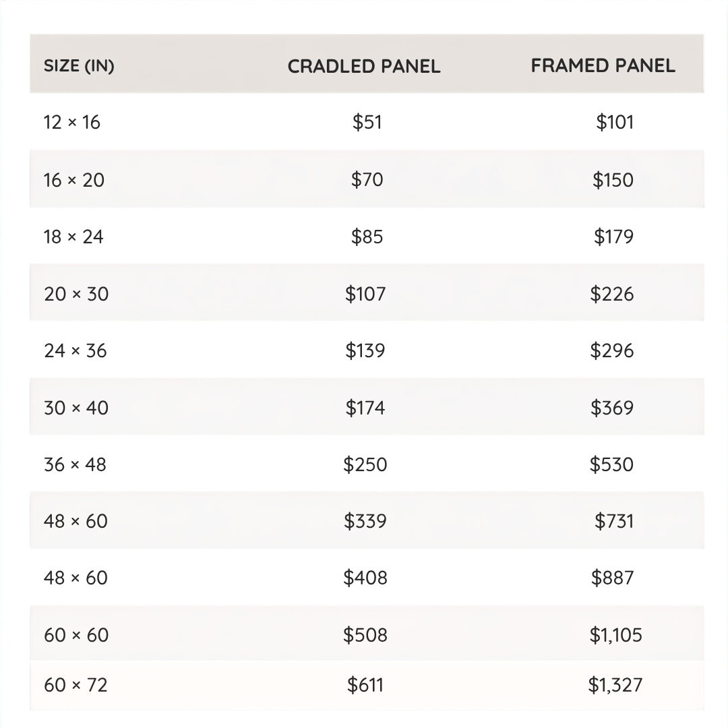
Task: Choose the 16 × 20 size
Action: pyautogui.click(x=74, y=180)
